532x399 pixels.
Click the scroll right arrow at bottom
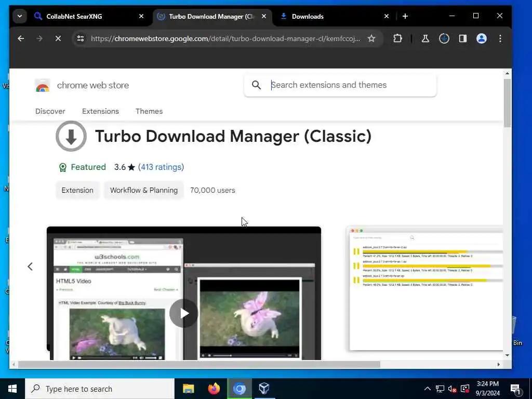click(x=498, y=364)
